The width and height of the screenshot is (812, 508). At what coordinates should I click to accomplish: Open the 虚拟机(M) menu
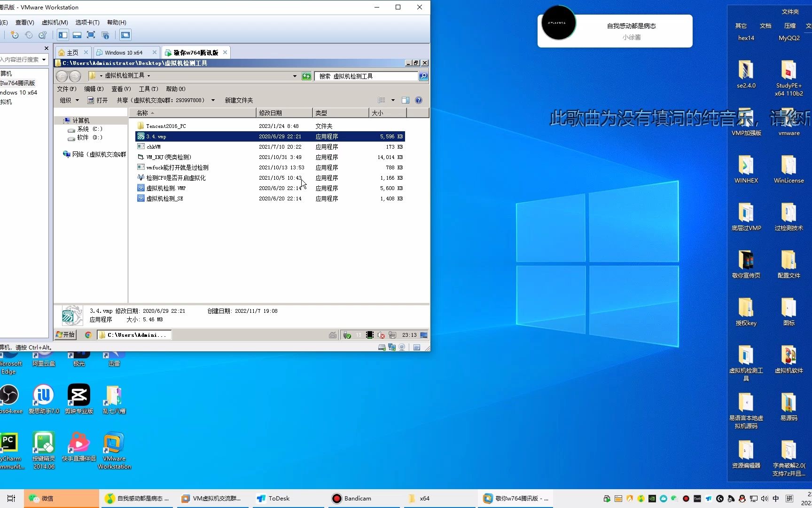coord(55,22)
